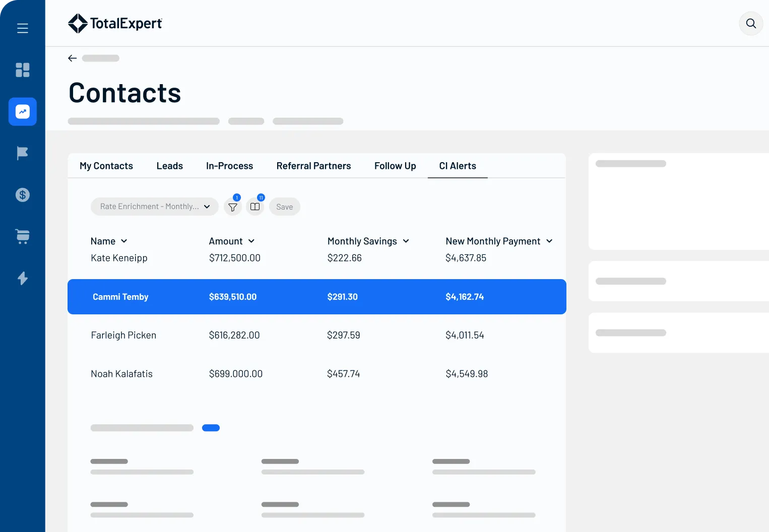Click the Save button

(x=284, y=207)
